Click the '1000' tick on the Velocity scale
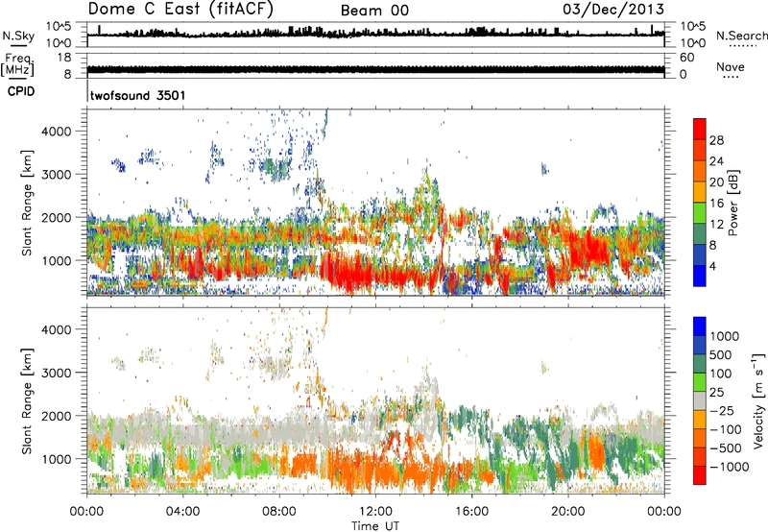The height and width of the screenshot is (532, 768). click(x=724, y=336)
